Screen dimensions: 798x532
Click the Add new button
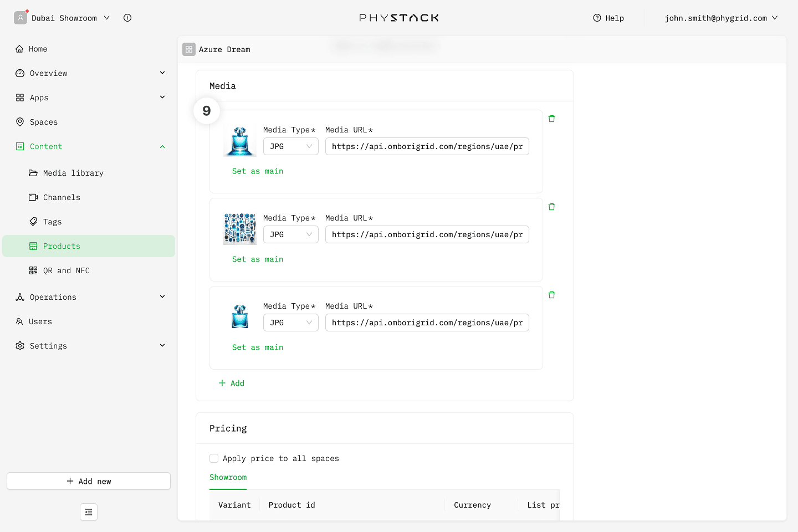pos(89,481)
